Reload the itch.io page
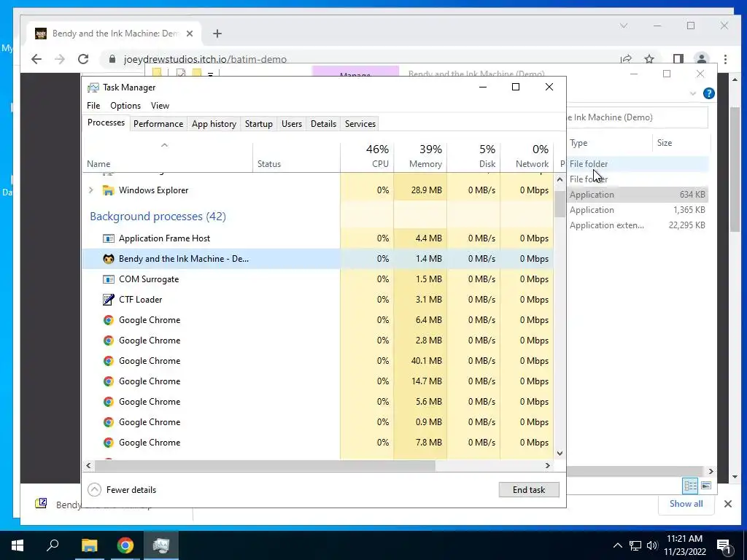 tap(83, 59)
